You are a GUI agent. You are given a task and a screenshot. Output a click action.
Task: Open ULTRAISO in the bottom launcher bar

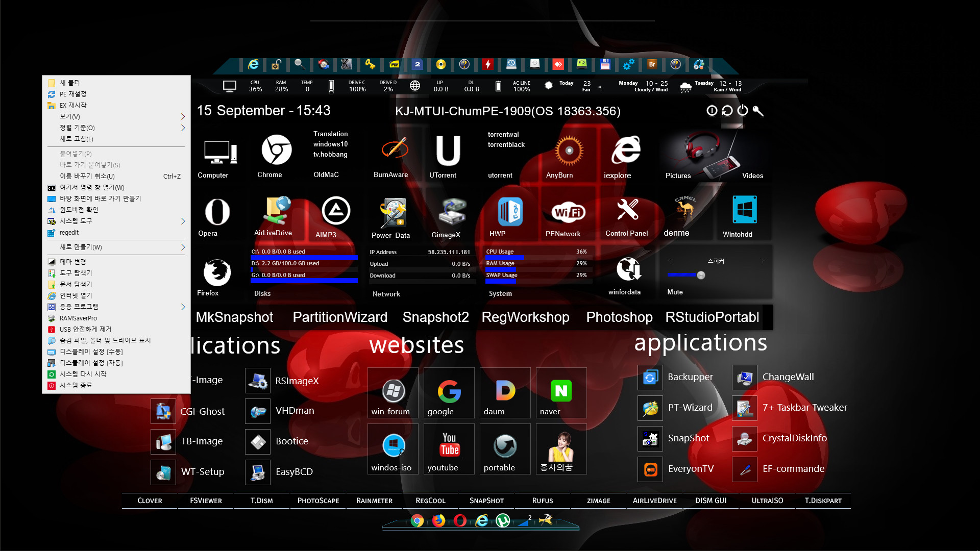767,500
